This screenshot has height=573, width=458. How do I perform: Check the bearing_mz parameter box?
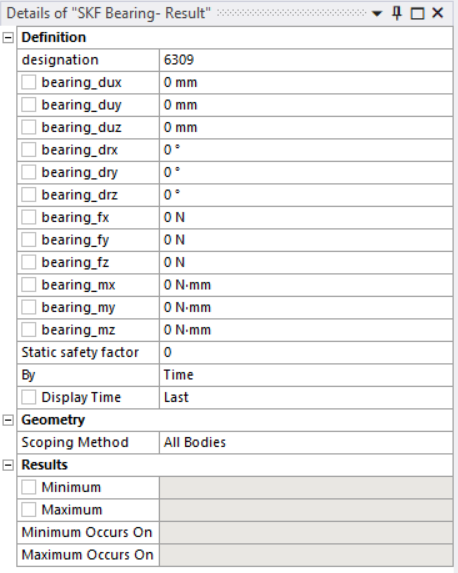click(x=29, y=330)
